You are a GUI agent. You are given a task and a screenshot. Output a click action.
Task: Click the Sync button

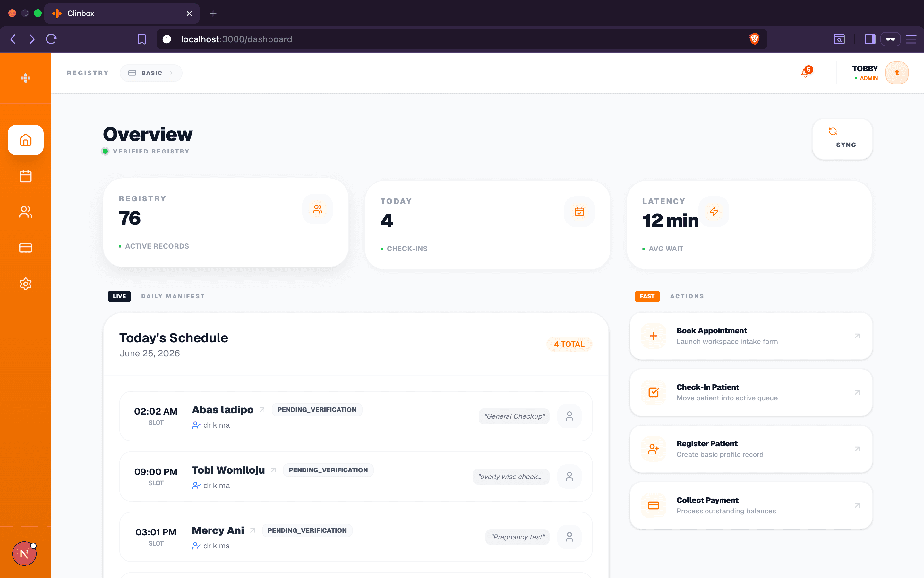(842, 139)
